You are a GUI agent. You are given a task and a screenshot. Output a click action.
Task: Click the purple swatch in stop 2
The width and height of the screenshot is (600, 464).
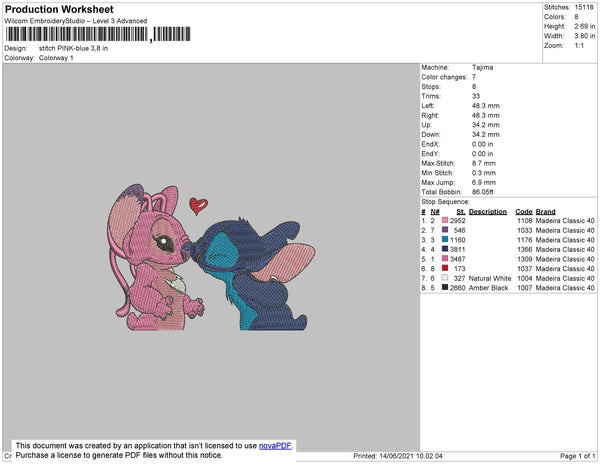[445, 230]
